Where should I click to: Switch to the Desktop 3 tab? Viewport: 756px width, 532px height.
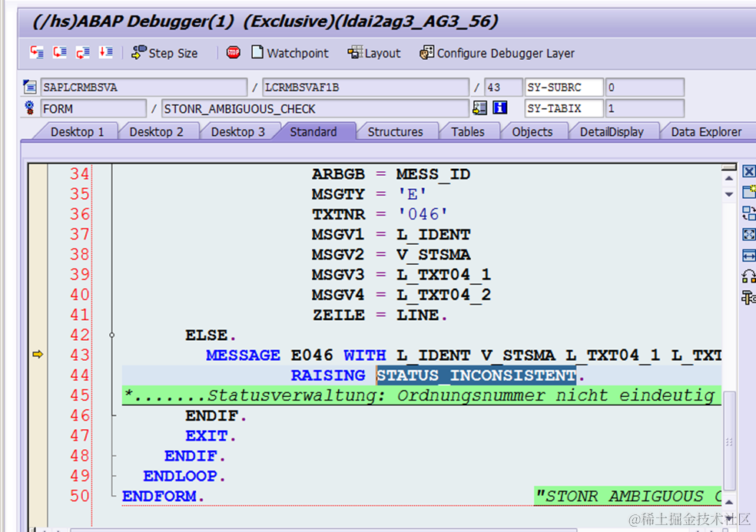238,132
